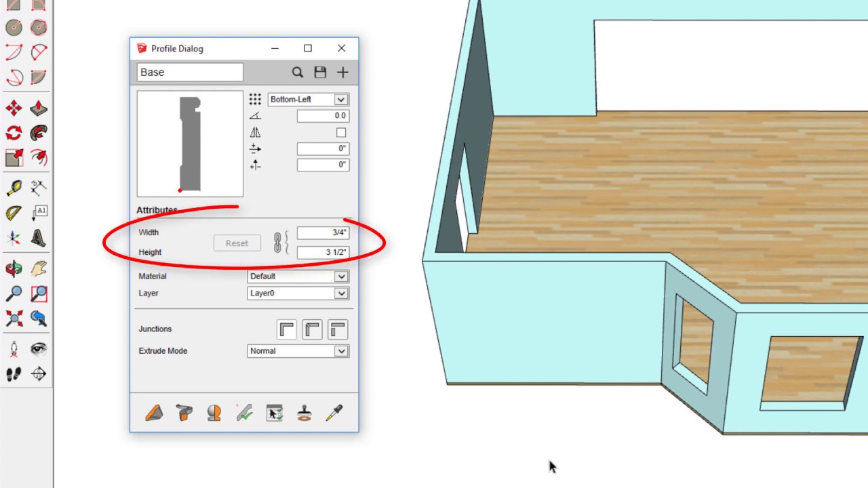The height and width of the screenshot is (488, 868).
Task: Click the 'Profile Dialog' window title
Action: click(177, 49)
